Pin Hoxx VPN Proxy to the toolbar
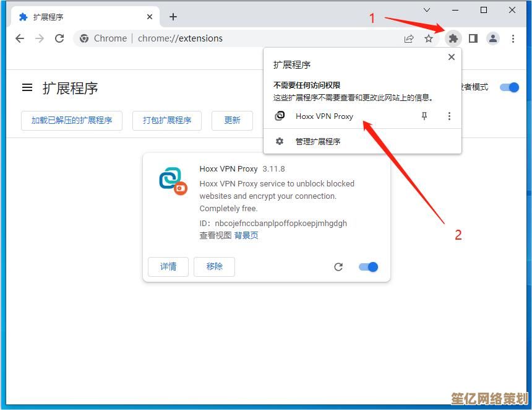This screenshot has height=410, width=532. point(424,116)
